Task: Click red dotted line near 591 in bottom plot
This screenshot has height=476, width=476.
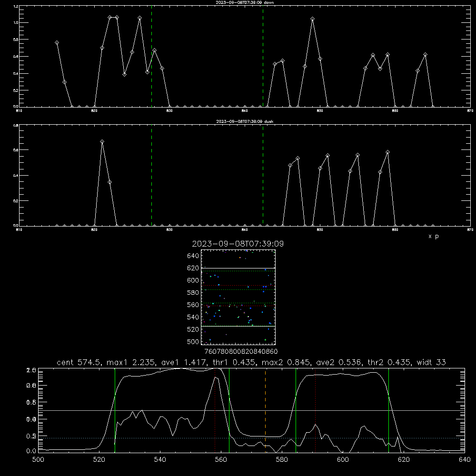Action: point(316,410)
